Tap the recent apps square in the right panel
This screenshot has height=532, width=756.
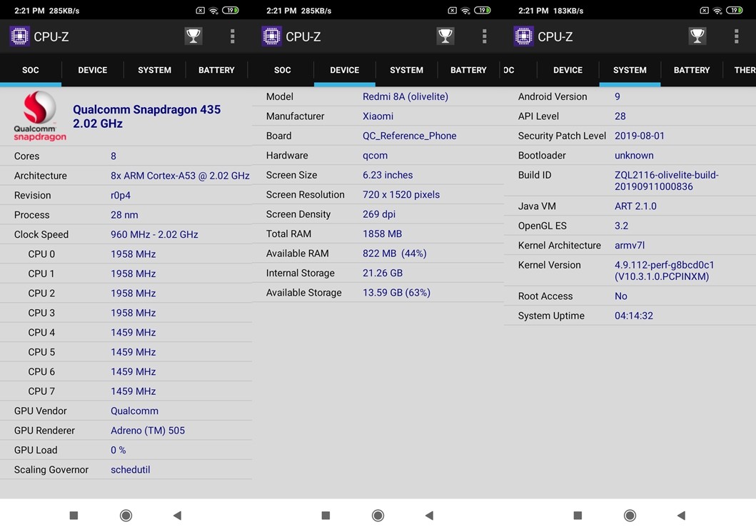(578, 516)
